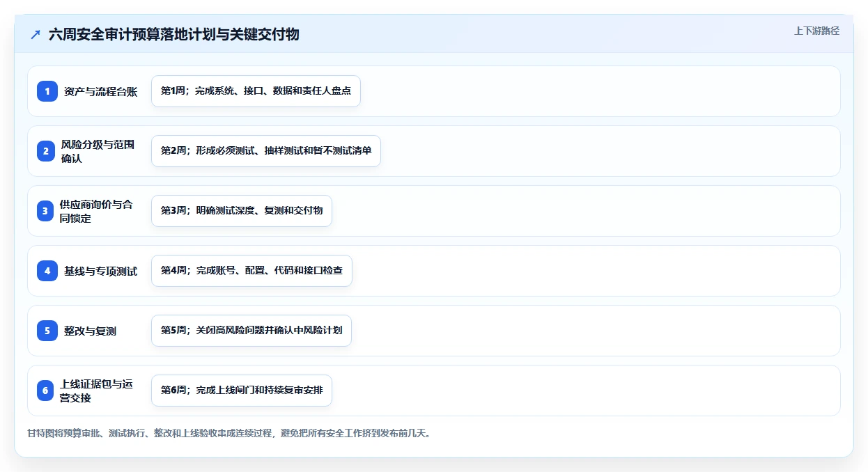Click step number 5 badge
Viewport: 868px width, 472px height.
coord(47,331)
